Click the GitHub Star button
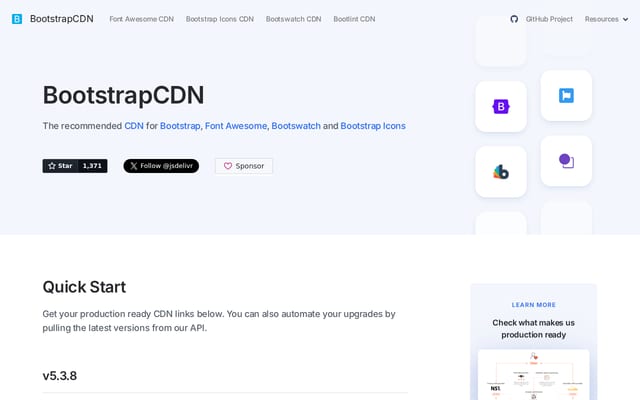 click(60, 166)
